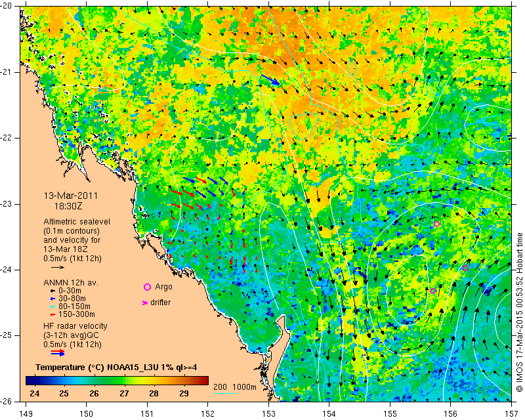This screenshot has height=420, width=525.
Task: Click the '80-150m' depth label
Action: (74, 306)
